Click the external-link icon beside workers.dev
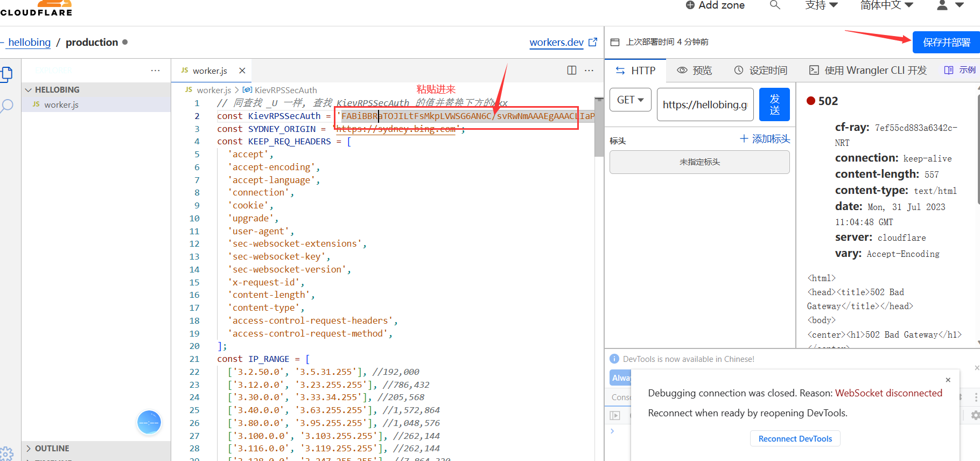This screenshot has width=980, height=461. click(593, 41)
